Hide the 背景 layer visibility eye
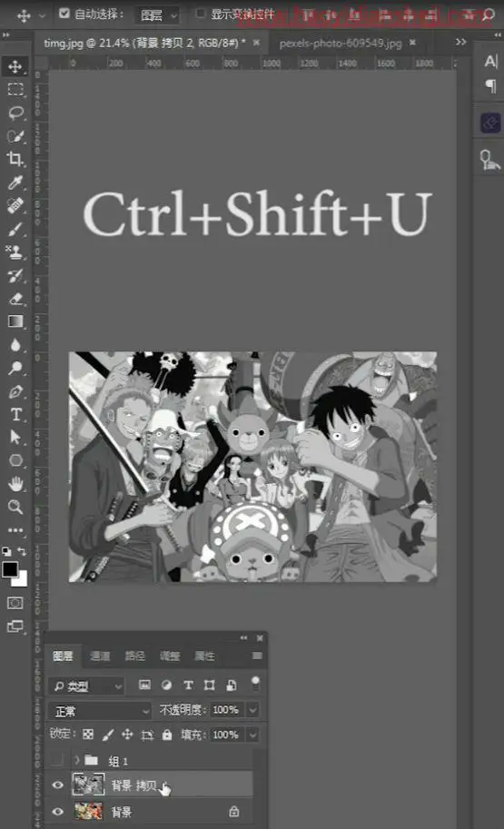This screenshot has height=829, width=504. tap(57, 812)
